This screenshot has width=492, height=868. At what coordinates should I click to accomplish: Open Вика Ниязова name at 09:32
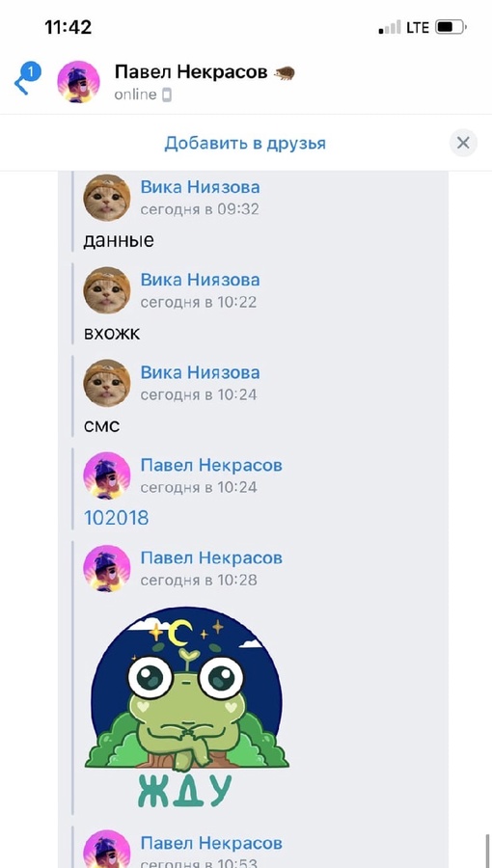point(200,186)
